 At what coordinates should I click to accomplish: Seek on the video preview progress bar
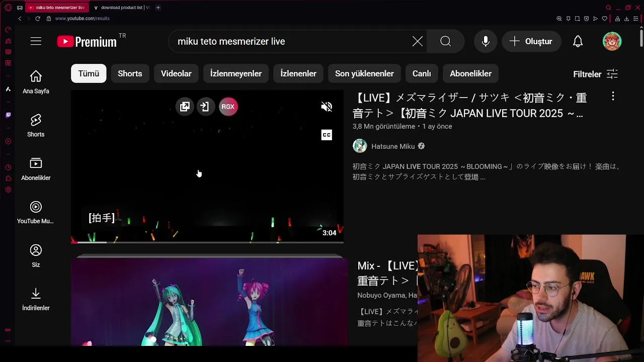[207, 242]
